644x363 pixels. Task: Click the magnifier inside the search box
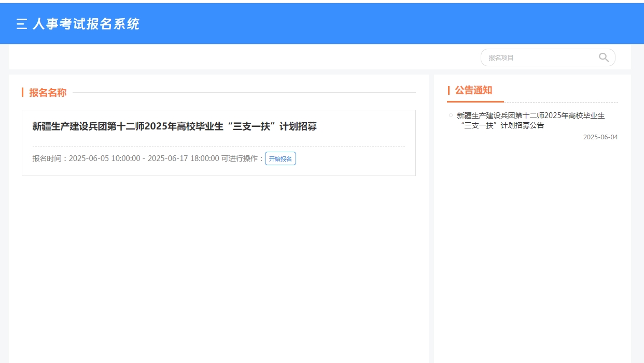[x=603, y=57]
